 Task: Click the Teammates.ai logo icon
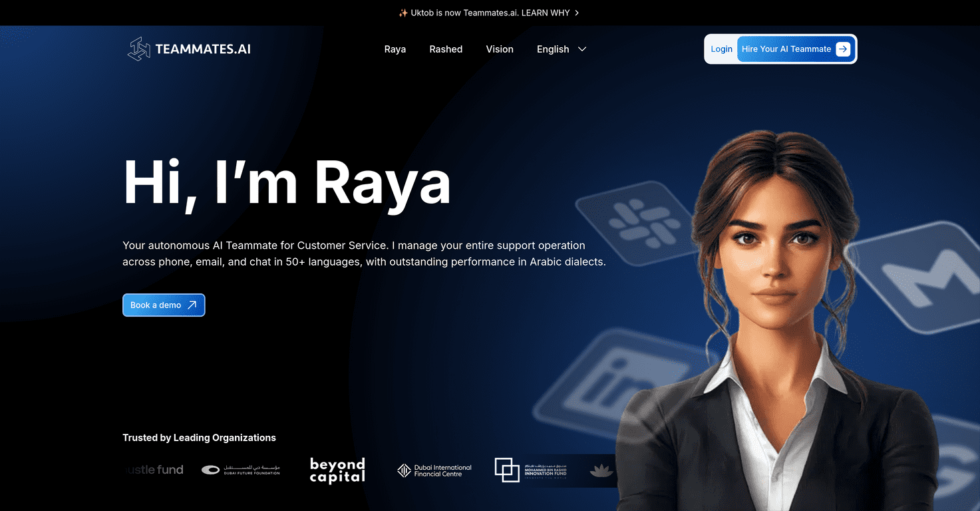click(x=138, y=49)
